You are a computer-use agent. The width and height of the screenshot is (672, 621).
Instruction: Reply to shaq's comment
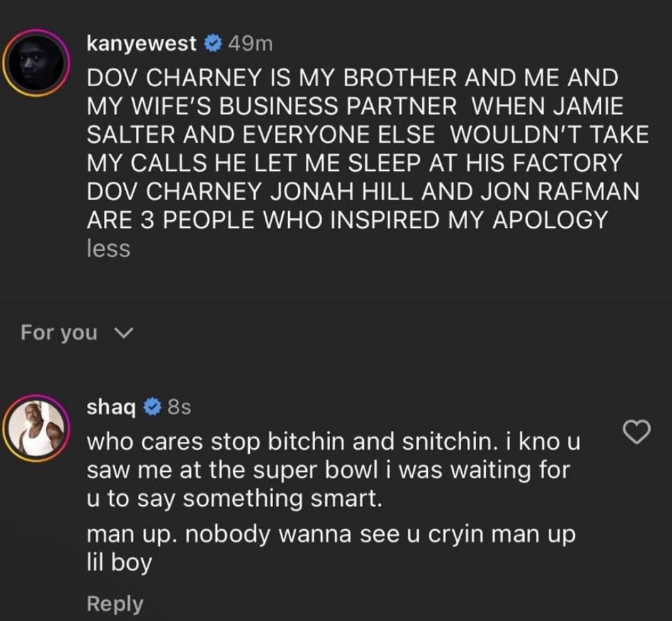[x=114, y=604]
